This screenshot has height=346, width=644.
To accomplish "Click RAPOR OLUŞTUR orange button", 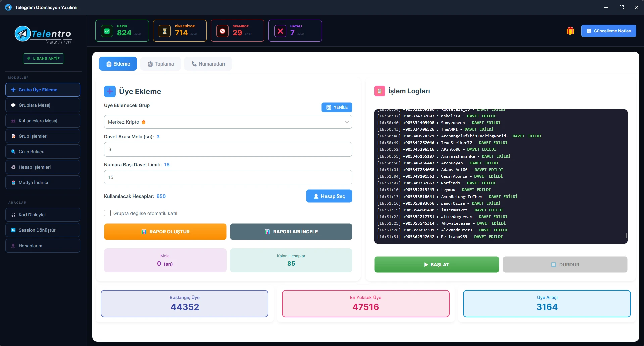I will tap(165, 232).
